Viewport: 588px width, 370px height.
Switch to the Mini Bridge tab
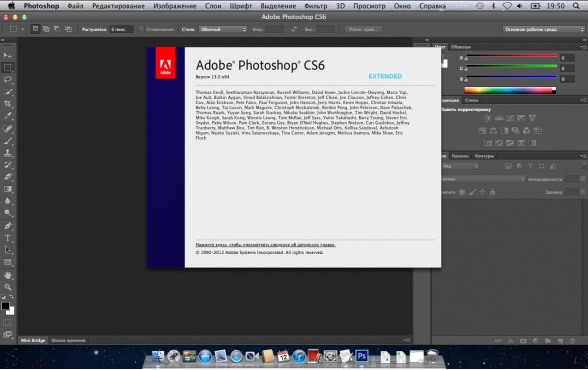tap(33, 340)
